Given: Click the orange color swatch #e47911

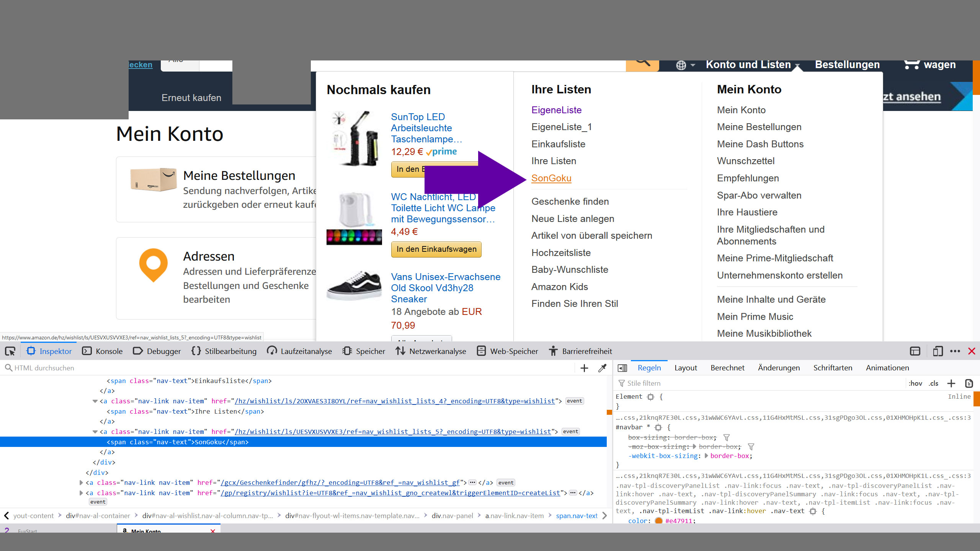Looking at the screenshot, I should 658,520.
